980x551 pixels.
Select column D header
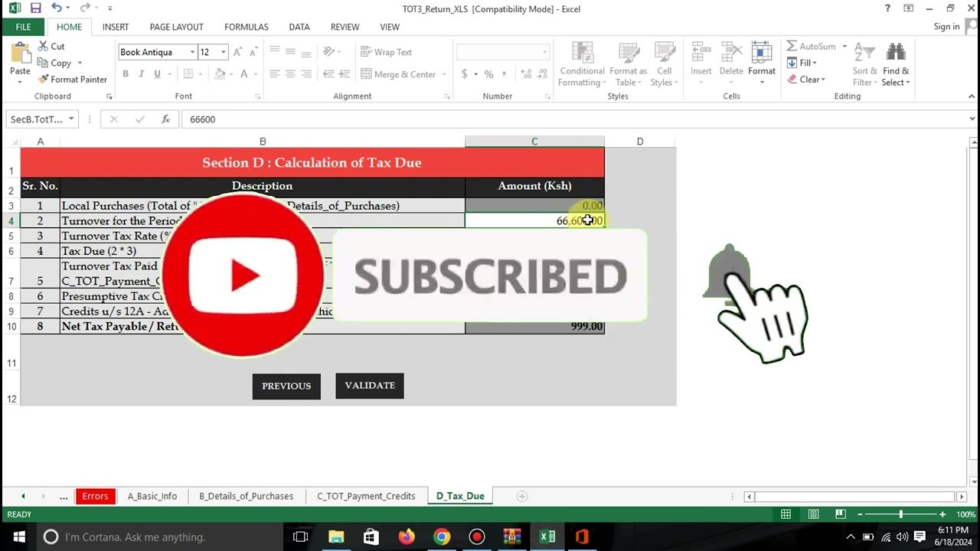pyautogui.click(x=640, y=142)
